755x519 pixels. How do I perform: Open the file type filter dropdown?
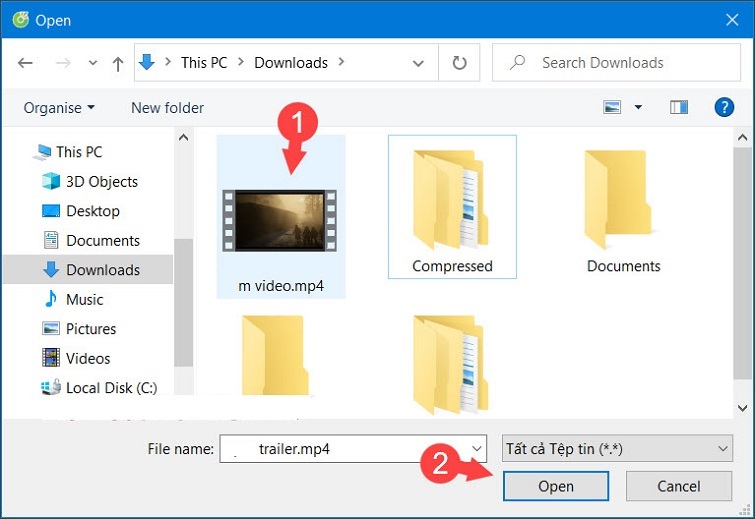616,449
